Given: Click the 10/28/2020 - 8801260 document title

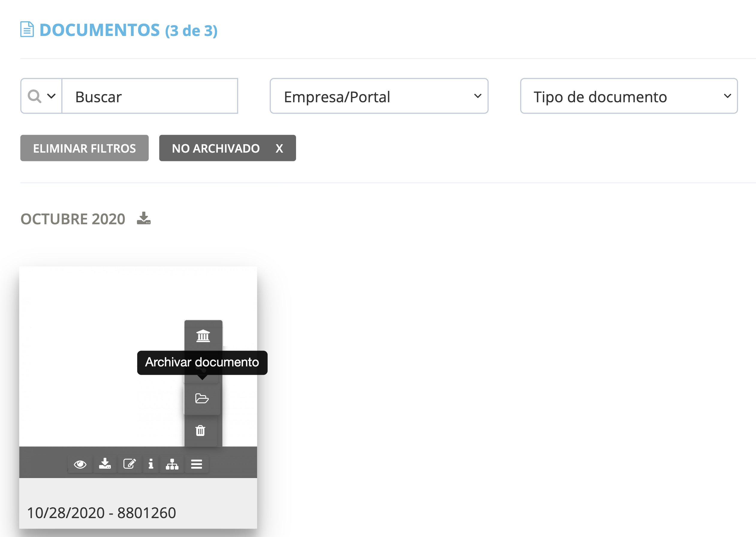Looking at the screenshot, I should (x=102, y=513).
